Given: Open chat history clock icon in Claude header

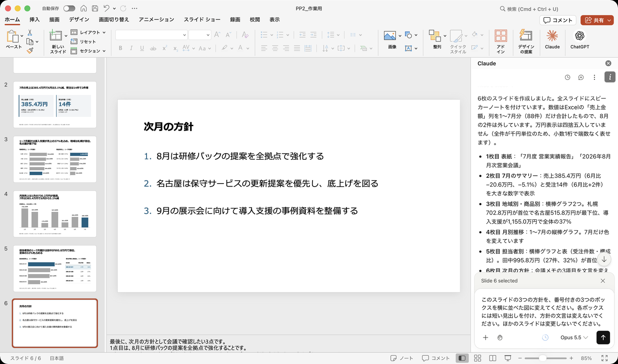Looking at the screenshot, I should coord(568,77).
